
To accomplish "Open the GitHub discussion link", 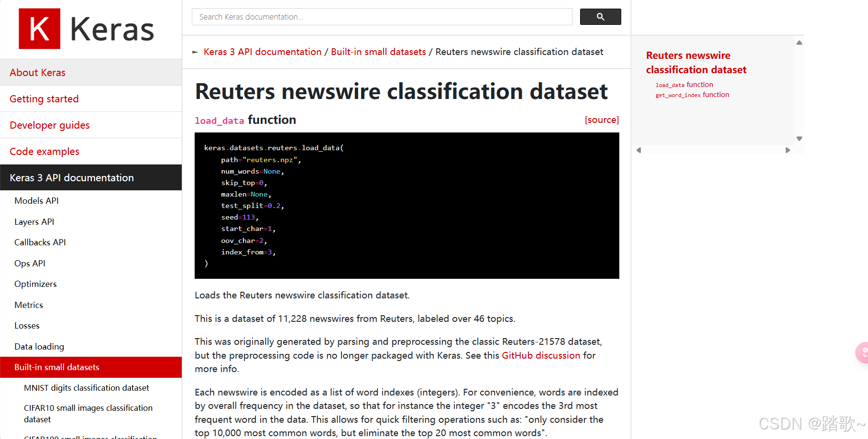I will (541, 355).
